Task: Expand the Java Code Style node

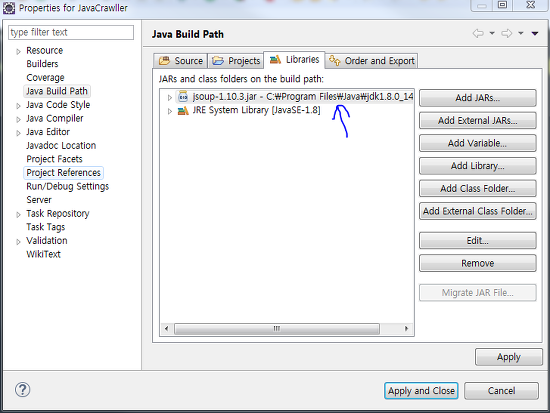Action: pos(18,106)
